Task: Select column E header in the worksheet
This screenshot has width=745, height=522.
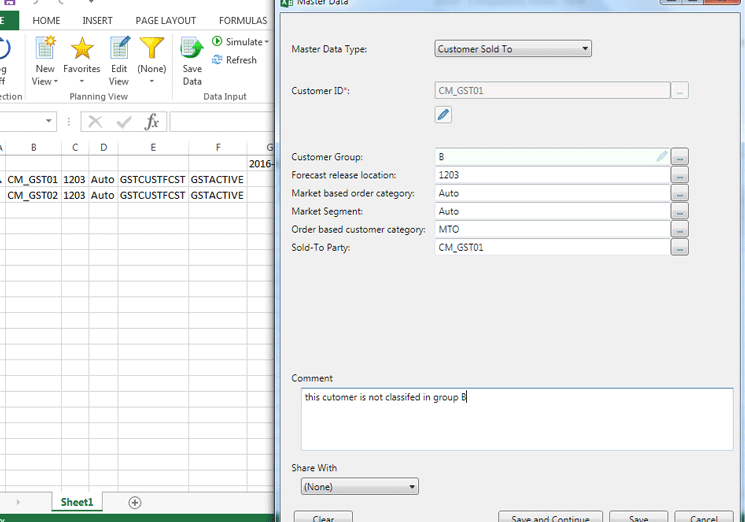Action: 153,147
